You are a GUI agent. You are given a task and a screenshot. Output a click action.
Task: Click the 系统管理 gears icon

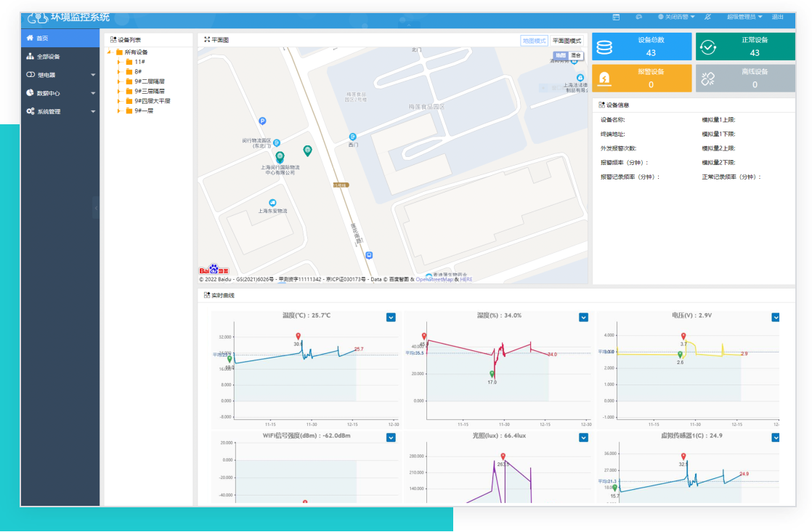[30, 111]
